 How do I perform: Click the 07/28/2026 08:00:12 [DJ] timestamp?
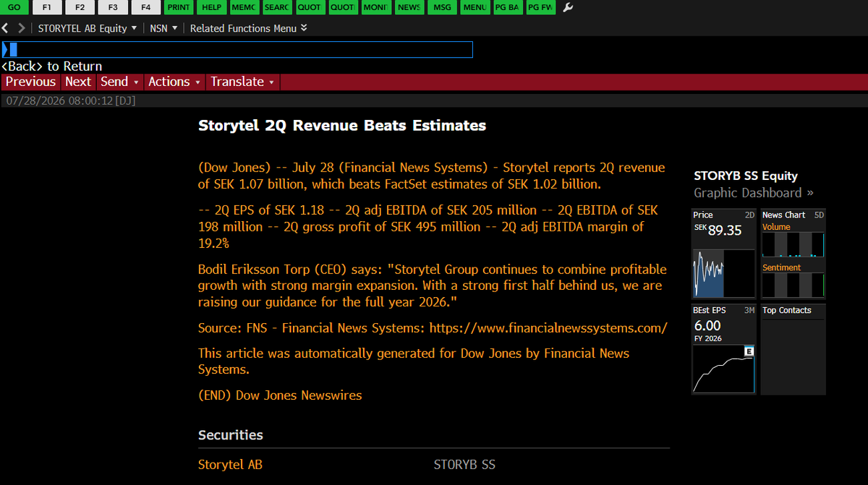point(71,100)
